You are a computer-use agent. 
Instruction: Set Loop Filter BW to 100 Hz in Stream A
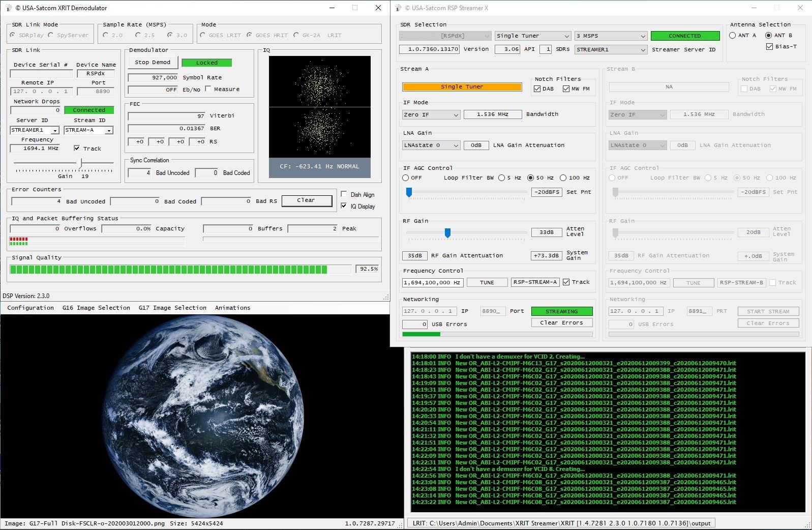[x=563, y=178]
